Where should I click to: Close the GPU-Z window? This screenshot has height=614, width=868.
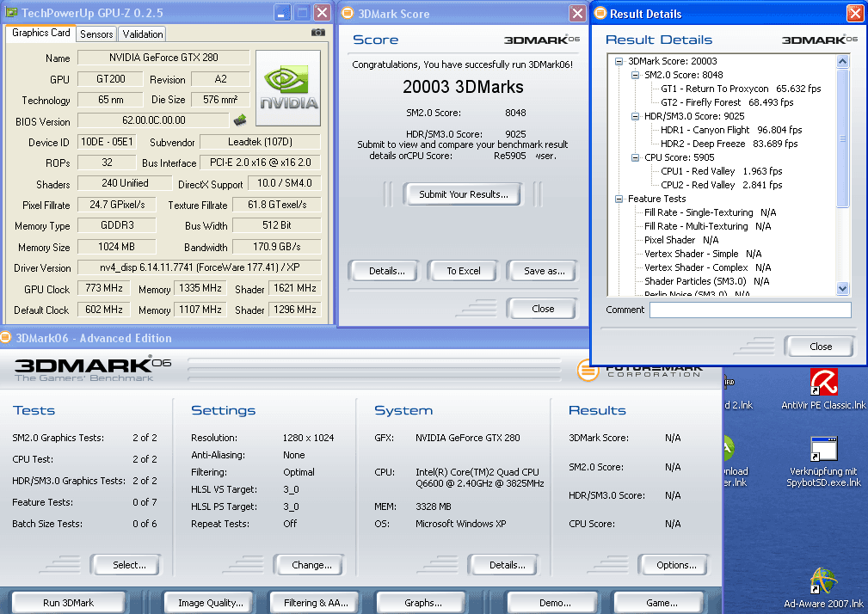[x=323, y=13]
